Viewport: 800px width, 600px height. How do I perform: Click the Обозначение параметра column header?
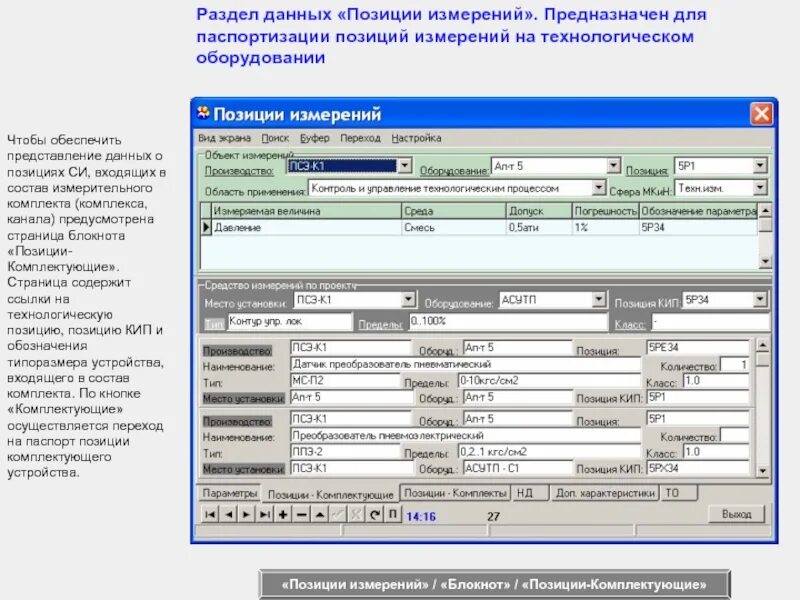(x=698, y=211)
